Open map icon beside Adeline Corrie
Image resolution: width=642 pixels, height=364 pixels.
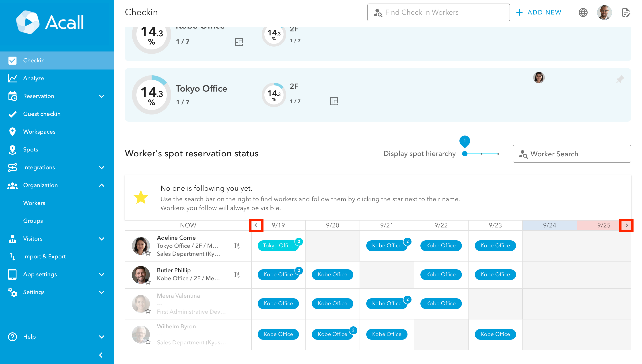(x=236, y=246)
